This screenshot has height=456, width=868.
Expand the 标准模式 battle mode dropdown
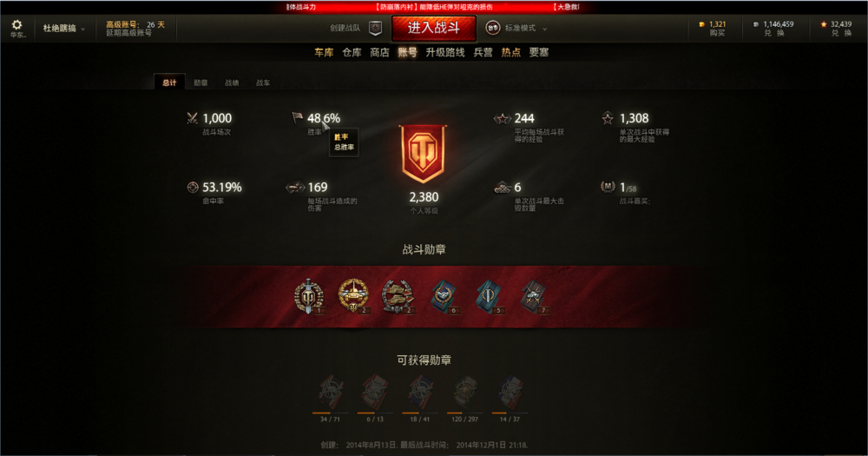pos(525,29)
